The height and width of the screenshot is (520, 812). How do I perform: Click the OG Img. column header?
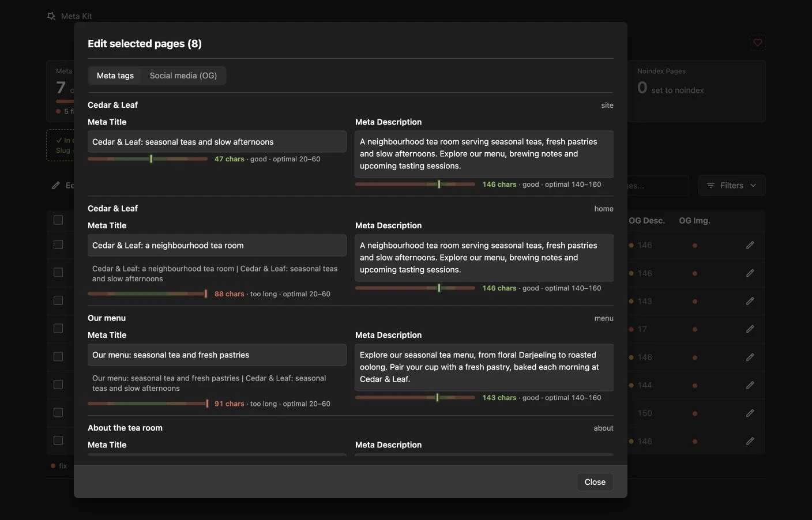click(694, 221)
